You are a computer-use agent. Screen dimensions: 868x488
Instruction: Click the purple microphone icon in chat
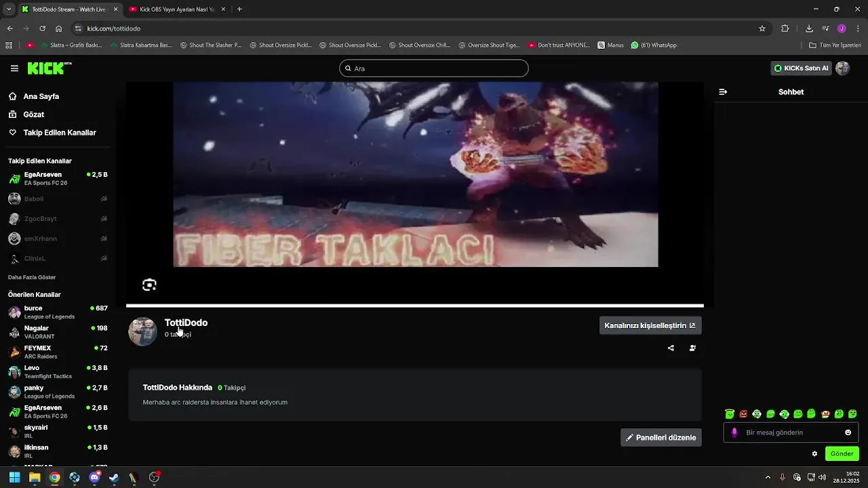734,432
